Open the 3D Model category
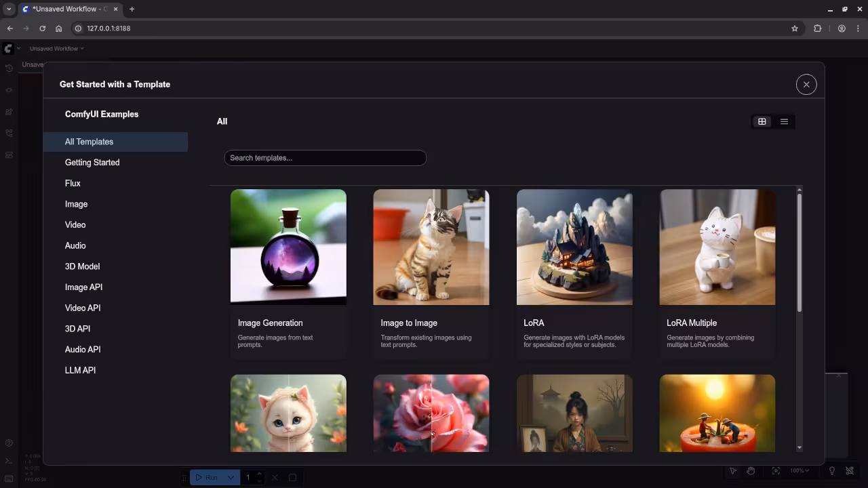Screen dimensions: 868x488 click(x=115, y=266)
